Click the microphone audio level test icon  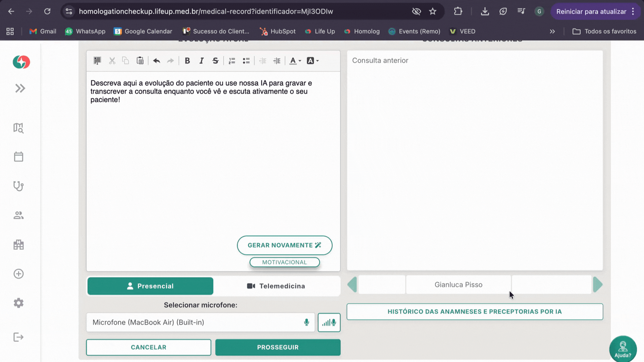click(329, 322)
